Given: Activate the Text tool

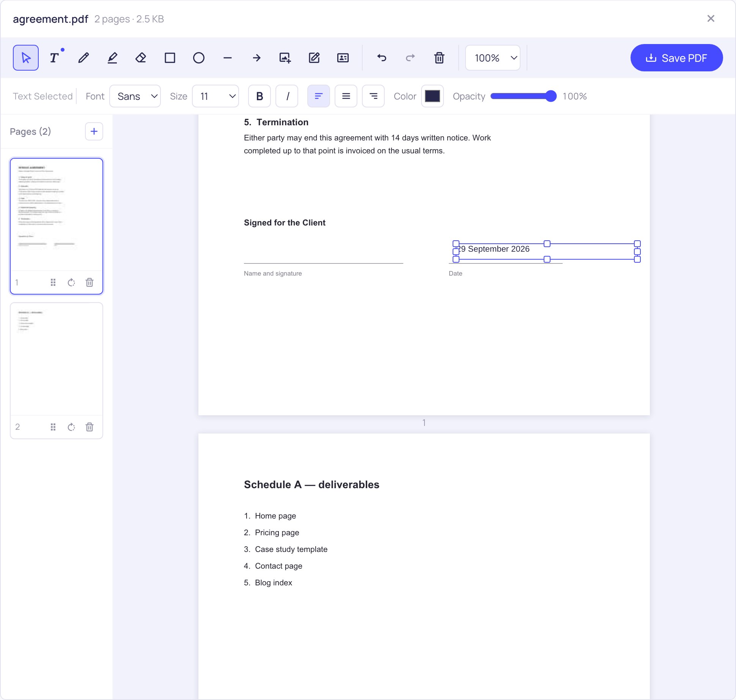Looking at the screenshot, I should [55, 58].
